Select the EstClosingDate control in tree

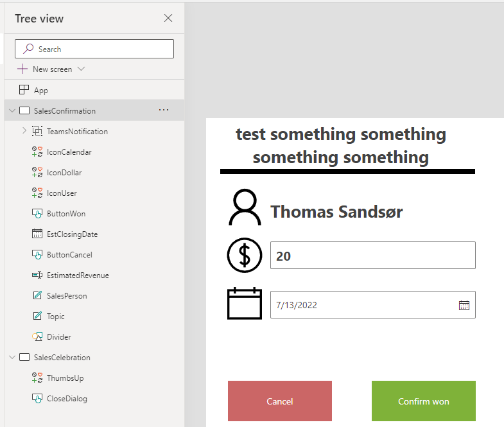72,234
